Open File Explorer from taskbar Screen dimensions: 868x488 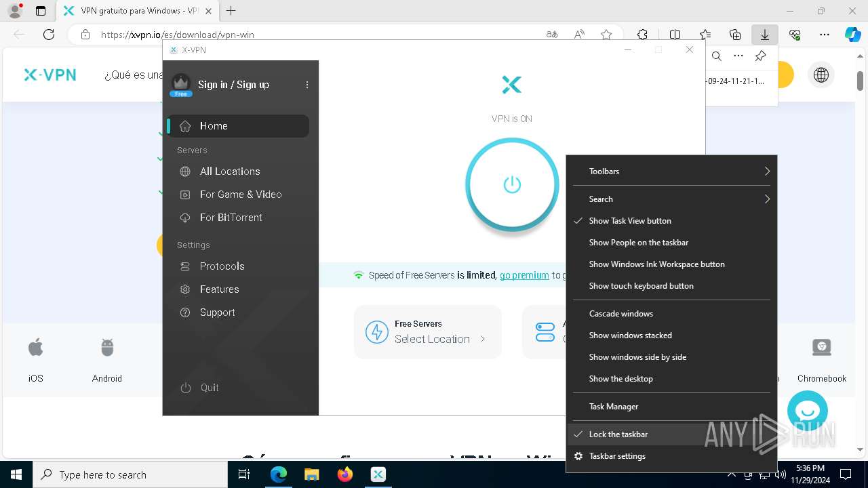coord(311,474)
